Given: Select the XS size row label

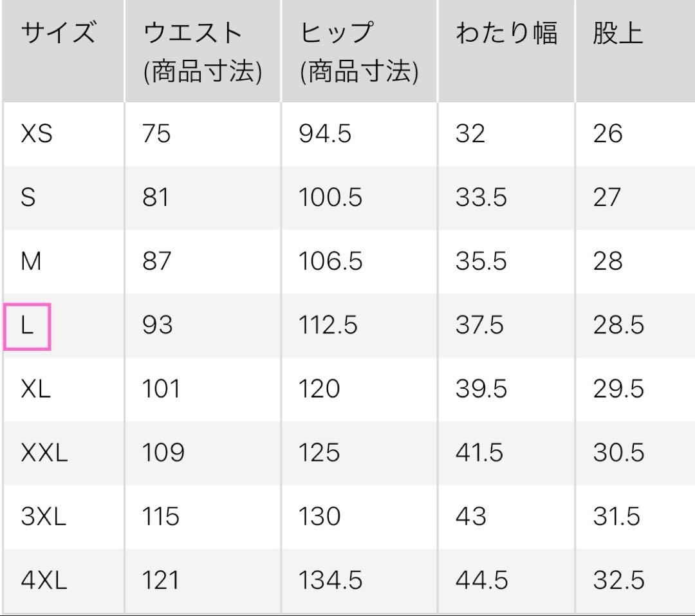Looking at the screenshot, I should pyautogui.click(x=37, y=133).
